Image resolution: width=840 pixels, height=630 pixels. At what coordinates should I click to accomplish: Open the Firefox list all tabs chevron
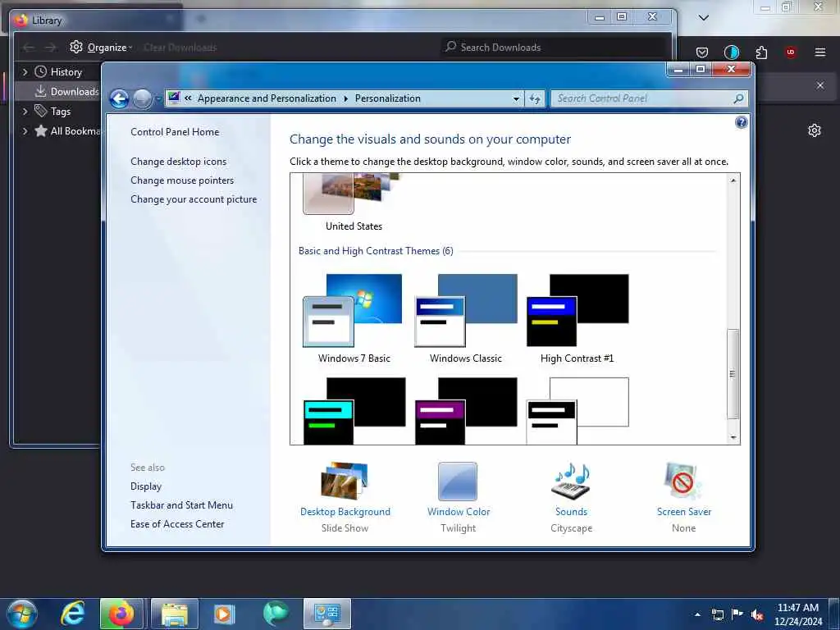[704, 18]
